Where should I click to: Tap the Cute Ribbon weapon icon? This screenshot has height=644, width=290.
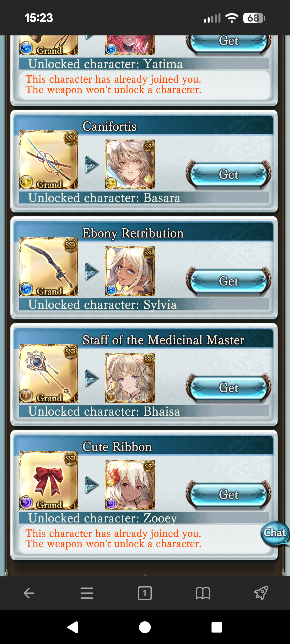click(x=49, y=480)
